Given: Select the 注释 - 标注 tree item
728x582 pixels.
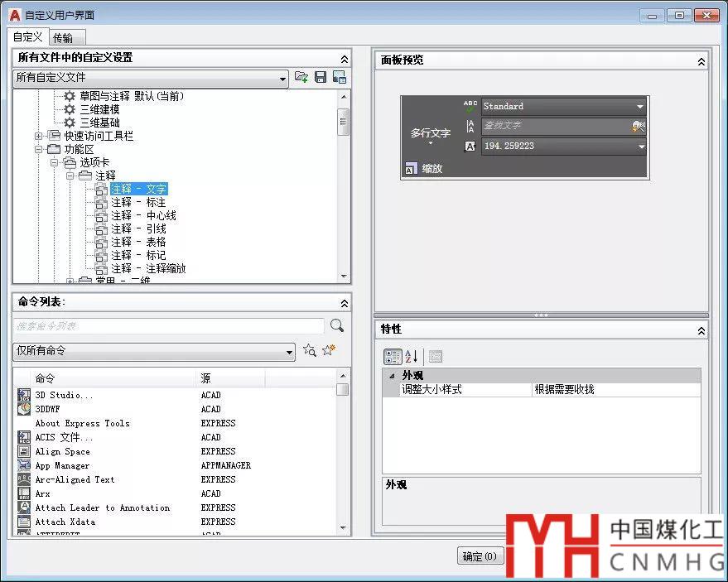Looking at the screenshot, I should point(138,202).
